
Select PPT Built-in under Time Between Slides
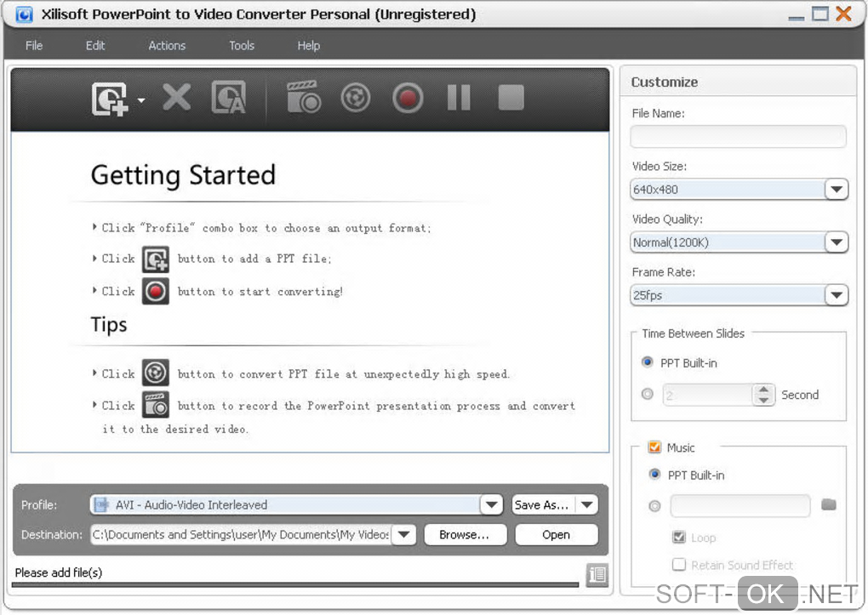[x=647, y=362]
